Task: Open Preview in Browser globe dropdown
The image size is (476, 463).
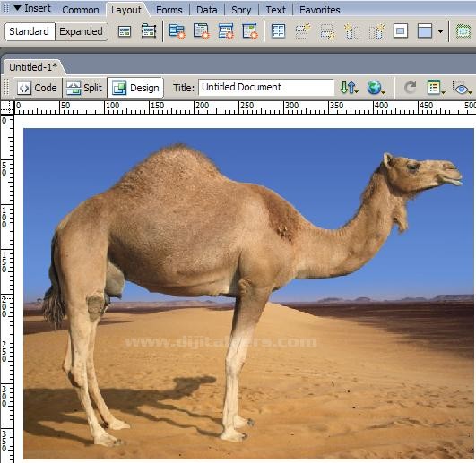Action: (376, 88)
